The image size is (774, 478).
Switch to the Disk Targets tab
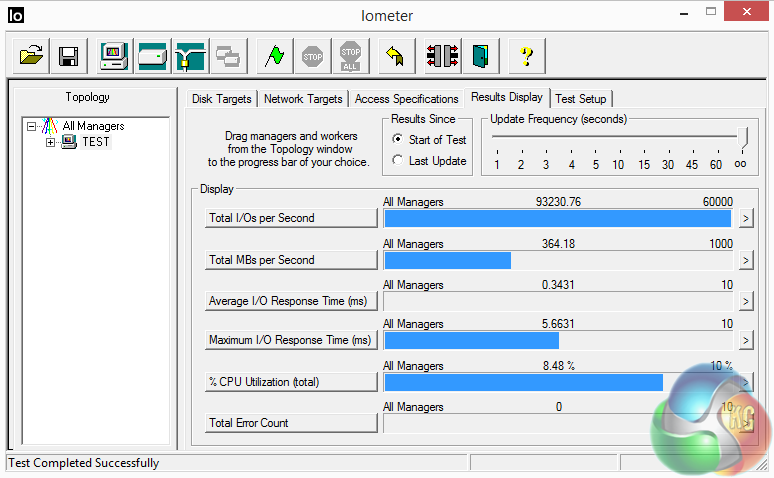tap(222, 99)
